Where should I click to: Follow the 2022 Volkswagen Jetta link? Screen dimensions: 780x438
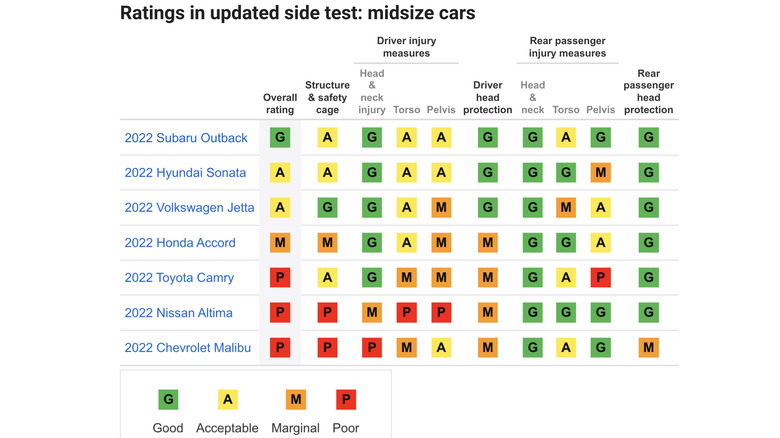click(189, 208)
